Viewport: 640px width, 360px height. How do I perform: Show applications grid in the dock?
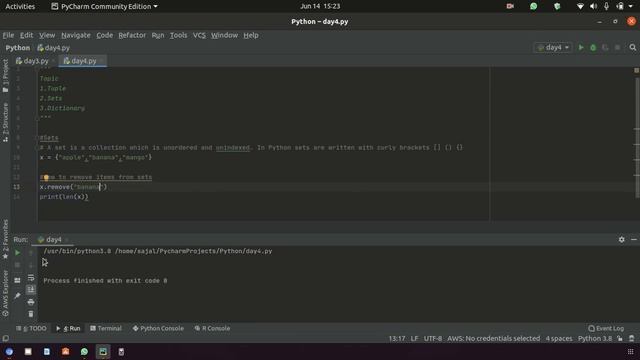point(630,351)
